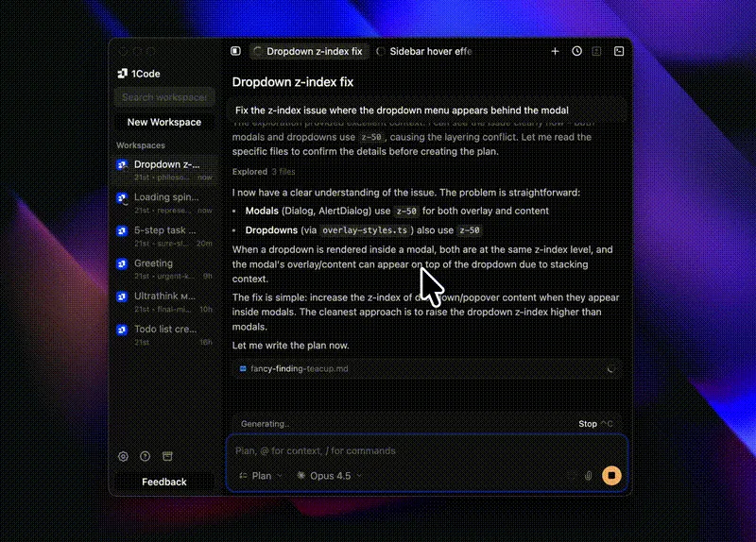This screenshot has width=756, height=542.
Task: Click the Loading spin... workspace icon
Action: tap(122, 198)
